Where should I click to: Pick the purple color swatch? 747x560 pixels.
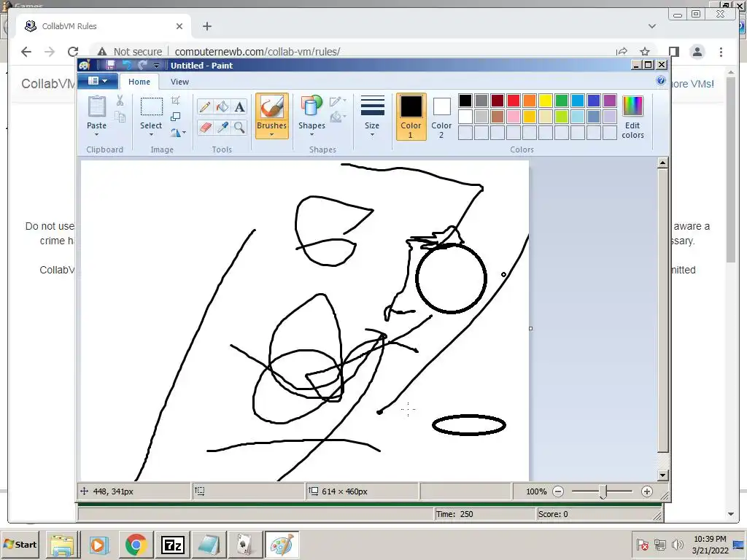click(610, 101)
